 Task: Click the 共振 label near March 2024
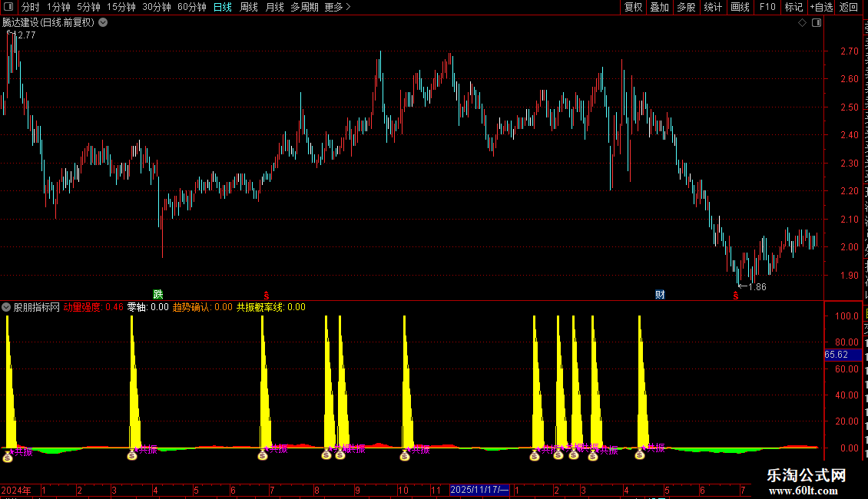[x=147, y=449]
